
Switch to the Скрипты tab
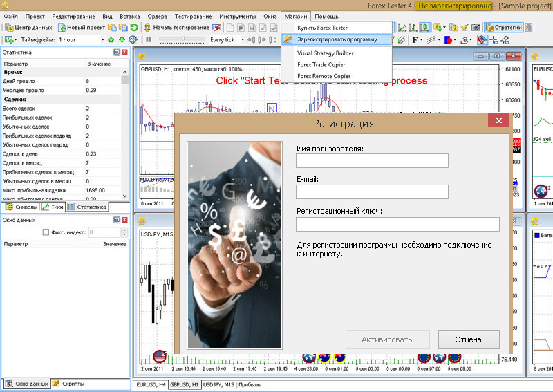point(68,384)
